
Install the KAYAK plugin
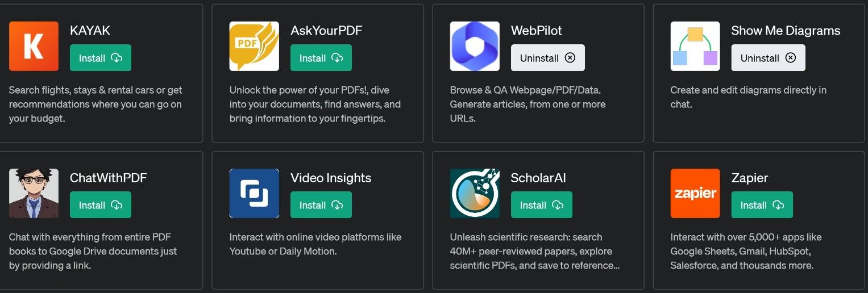click(101, 58)
